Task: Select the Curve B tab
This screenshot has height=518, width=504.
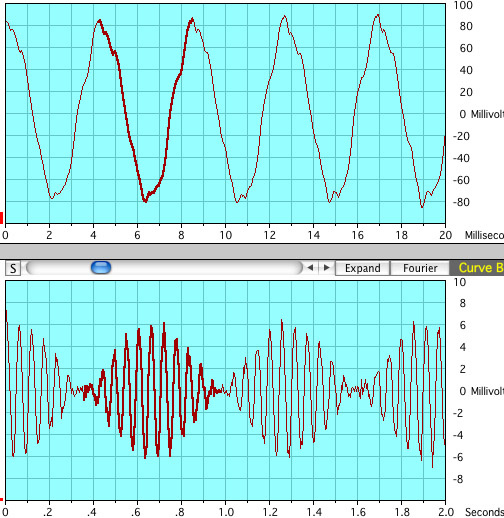Action: click(477, 268)
